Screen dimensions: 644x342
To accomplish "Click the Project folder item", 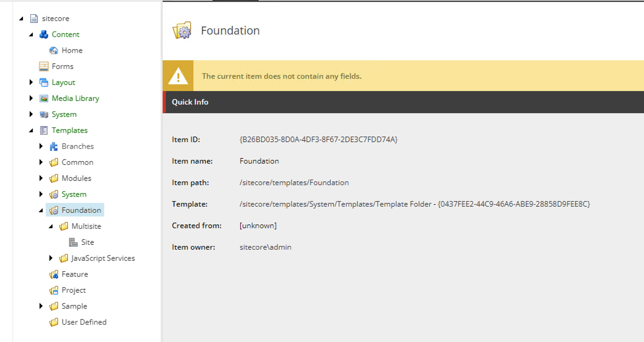I will (73, 290).
